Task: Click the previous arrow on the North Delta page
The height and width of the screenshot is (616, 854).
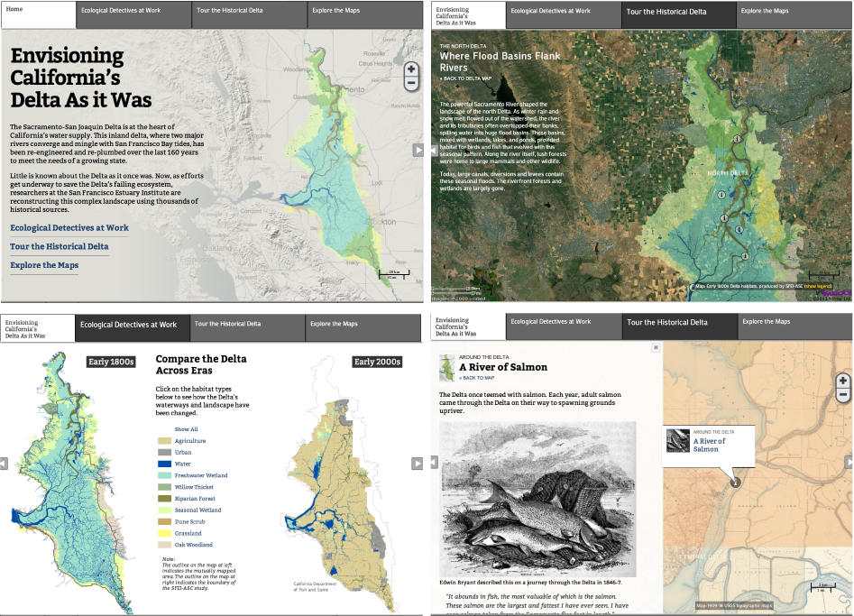Action: 434,150
